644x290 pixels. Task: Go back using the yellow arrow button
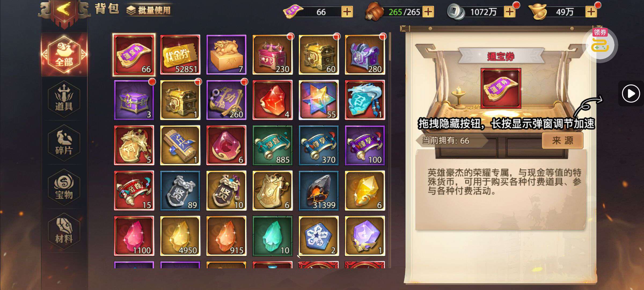[64, 10]
